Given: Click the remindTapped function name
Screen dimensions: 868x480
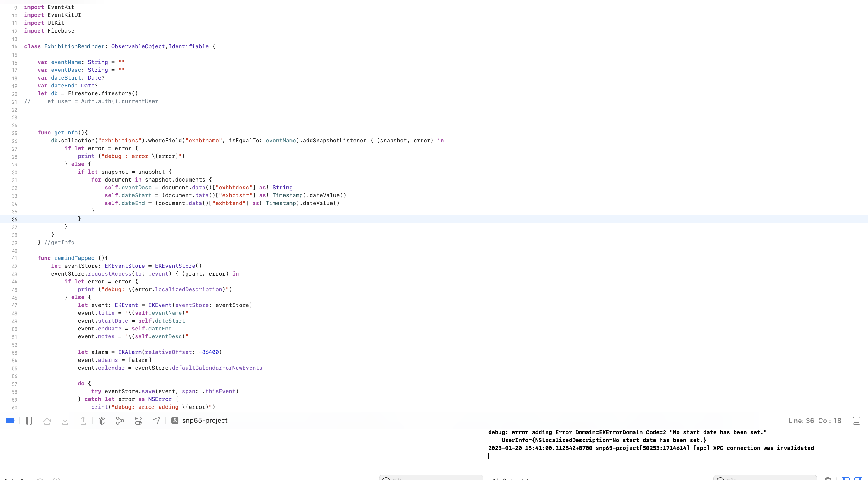Looking at the screenshot, I should (74, 258).
